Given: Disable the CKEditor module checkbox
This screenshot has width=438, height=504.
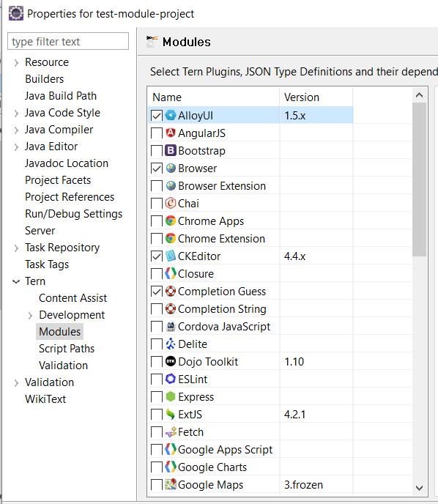Looking at the screenshot, I should (x=157, y=256).
